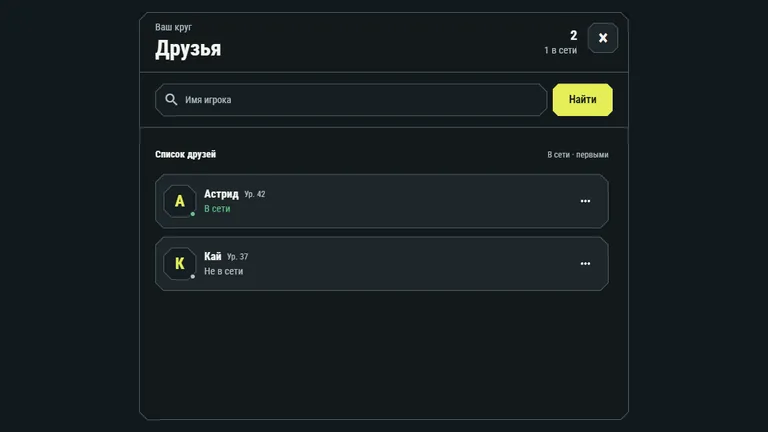Click the Не в сети status under Кай

(x=223, y=271)
